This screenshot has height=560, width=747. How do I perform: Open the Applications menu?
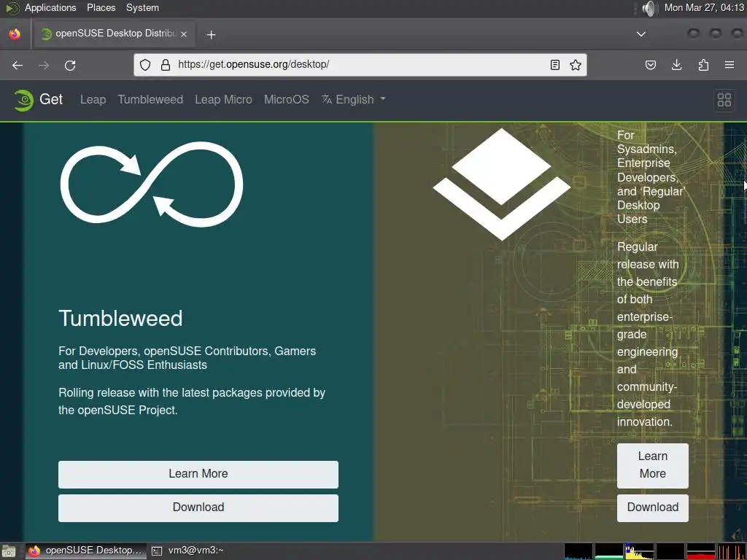pyautogui.click(x=50, y=7)
